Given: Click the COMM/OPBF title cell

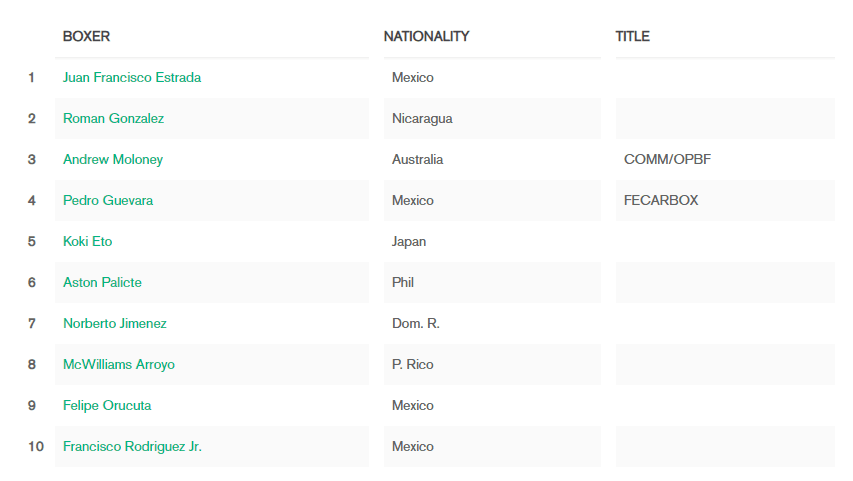Looking at the screenshot, I should [667, 159].
